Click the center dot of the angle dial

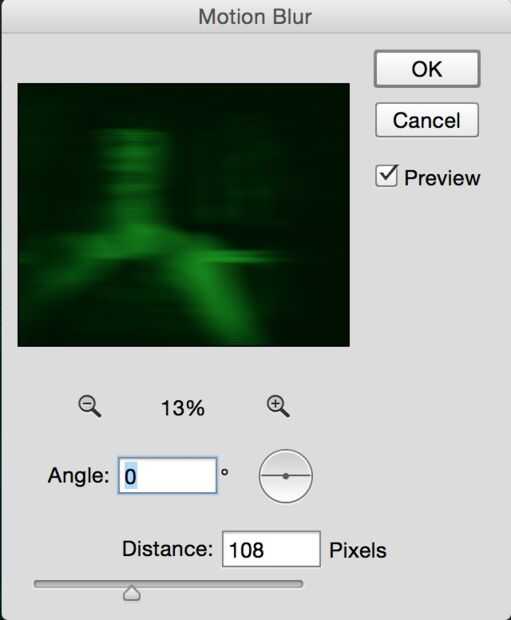(x=286, y=476)
